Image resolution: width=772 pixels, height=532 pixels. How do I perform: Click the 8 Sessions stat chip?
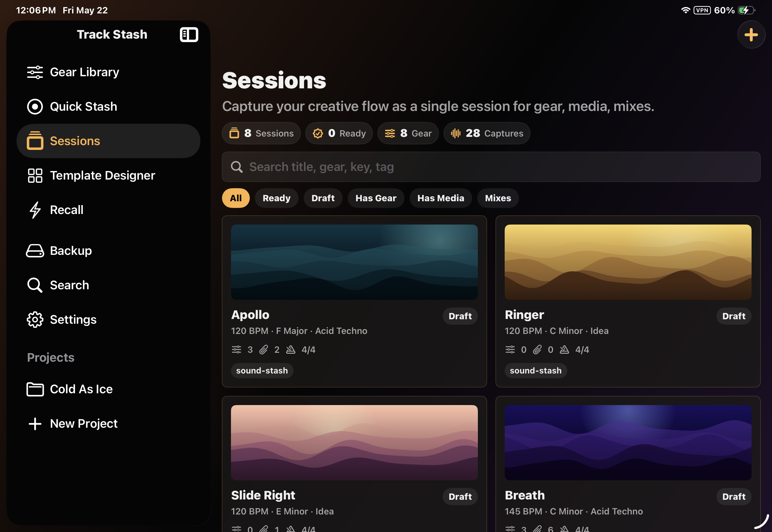point(261,133)
